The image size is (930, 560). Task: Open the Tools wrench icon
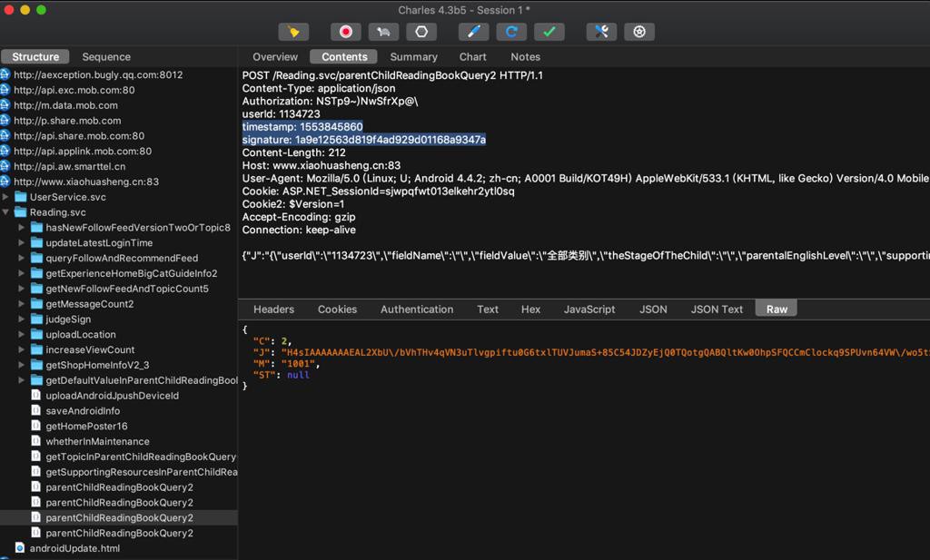(601, 32)
